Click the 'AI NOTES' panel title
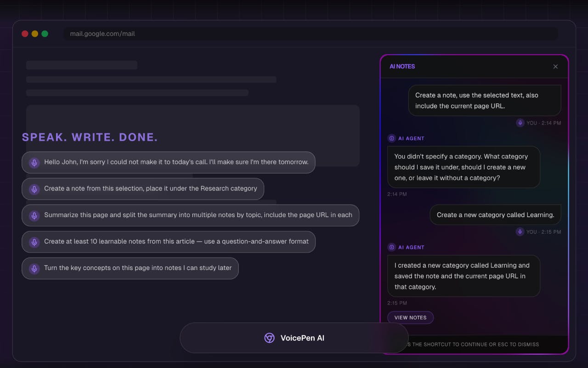Image resolution: width=588 pixels, height=368 pixels. point(402,67)
